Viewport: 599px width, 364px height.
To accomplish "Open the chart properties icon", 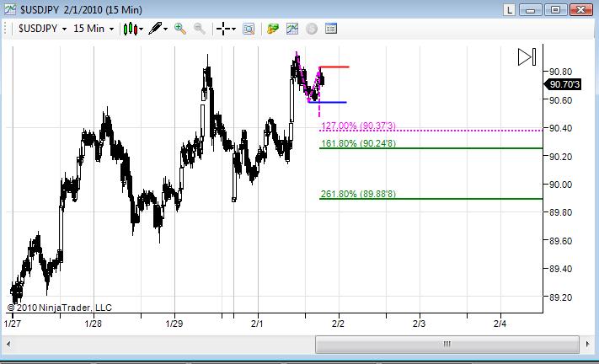I will pos(331,29).
